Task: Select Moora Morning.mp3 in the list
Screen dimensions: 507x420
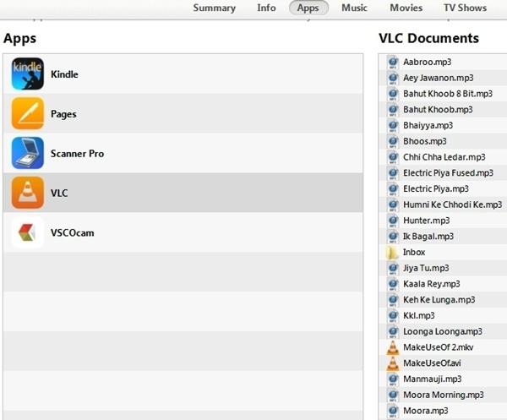Action: click(443, 395)
